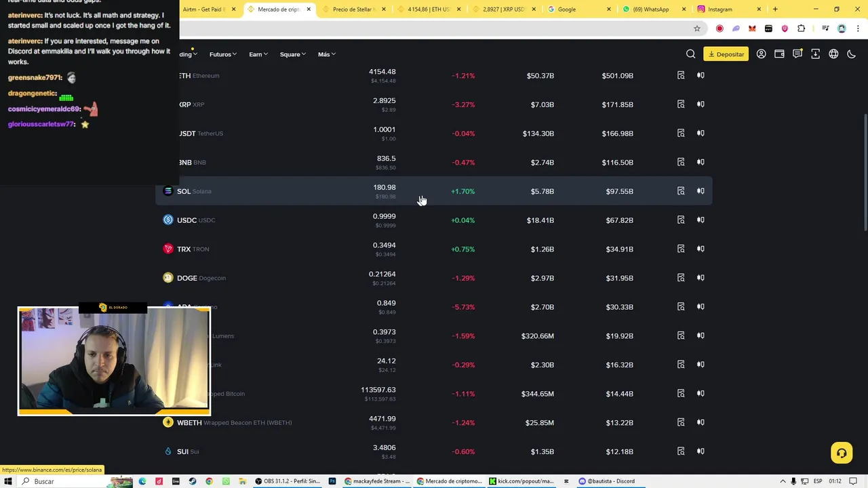Open the account profile icon
The image size is (868, 488).
tap(761, 54)
